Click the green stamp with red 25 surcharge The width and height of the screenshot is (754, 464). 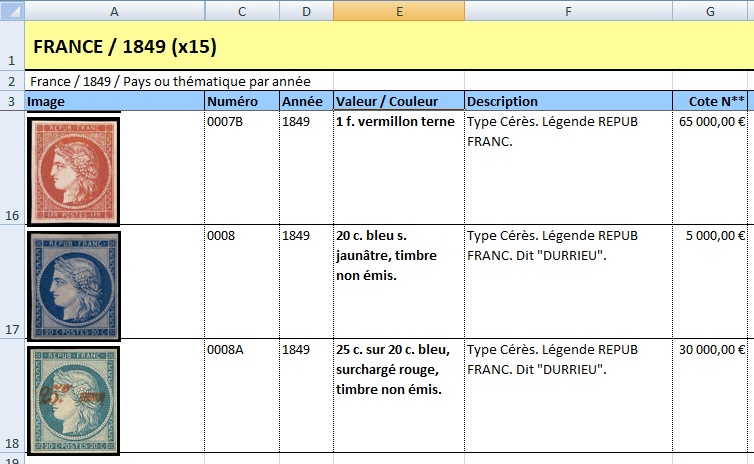click(x=74, y=400)
